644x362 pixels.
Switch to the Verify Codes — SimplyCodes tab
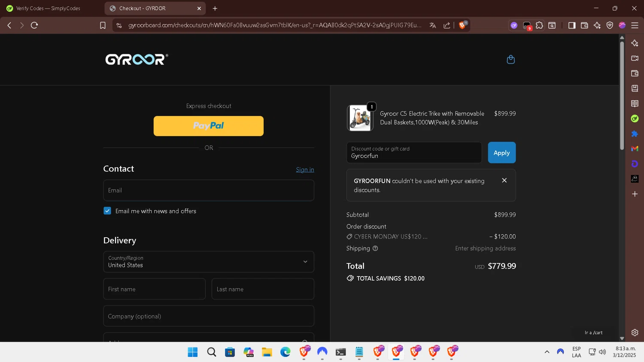click(x=49, y=8)
